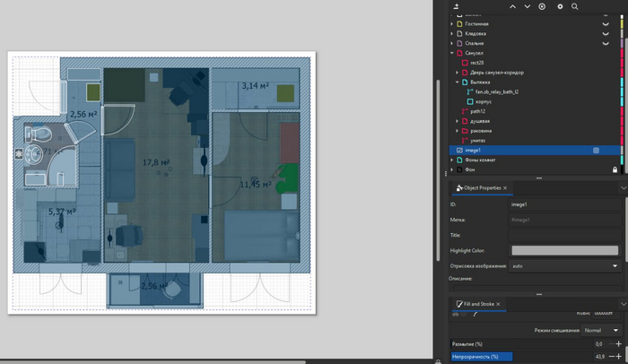The image size is (628, 364).
Task: Collapse the Санузел layer group
Action: click(x=452, y=53)
